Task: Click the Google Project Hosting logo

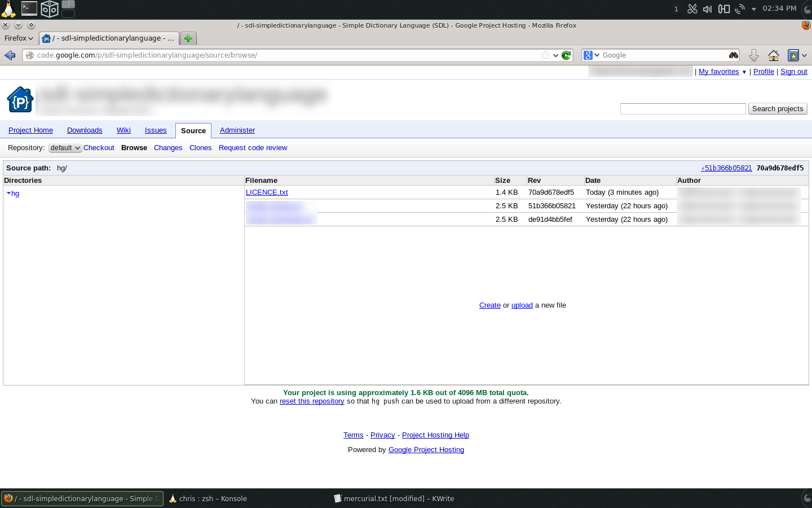Action: pos(20,100)
